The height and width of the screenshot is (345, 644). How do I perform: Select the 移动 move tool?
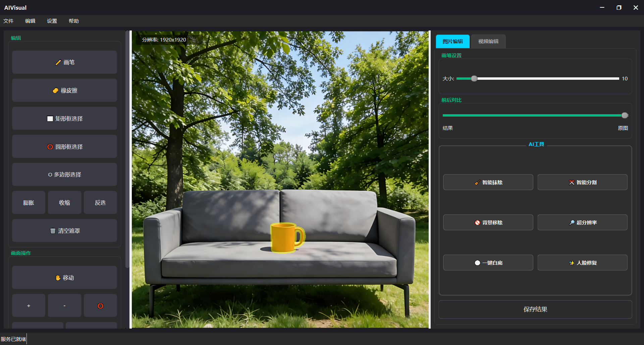pyautogui.click(x=64, y=278)
